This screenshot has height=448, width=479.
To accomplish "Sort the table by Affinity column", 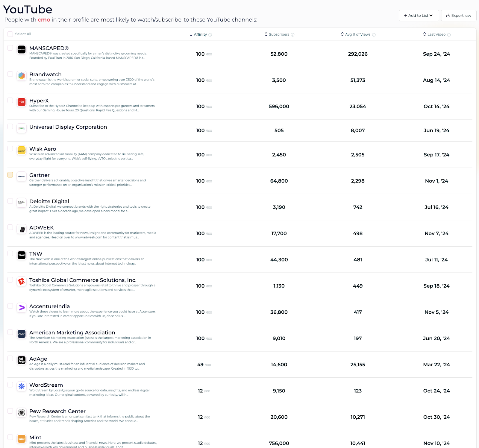I will 198,34.
